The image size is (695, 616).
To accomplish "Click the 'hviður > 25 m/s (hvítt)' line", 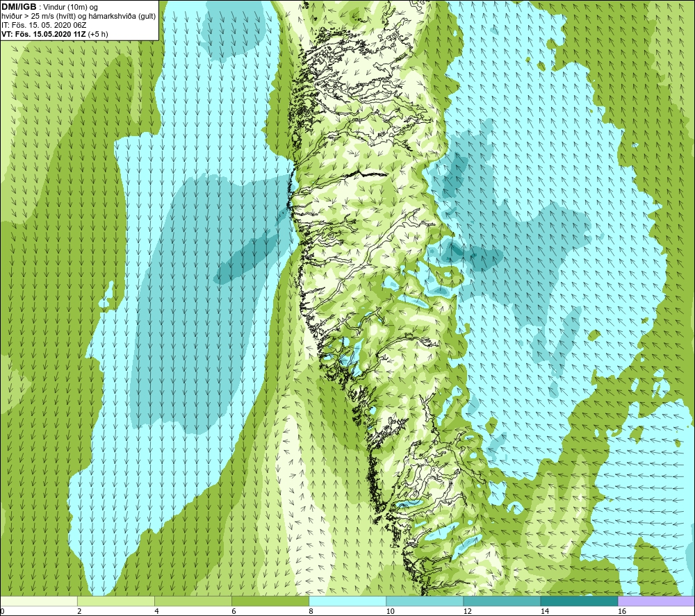I will [x=38, y=17].
